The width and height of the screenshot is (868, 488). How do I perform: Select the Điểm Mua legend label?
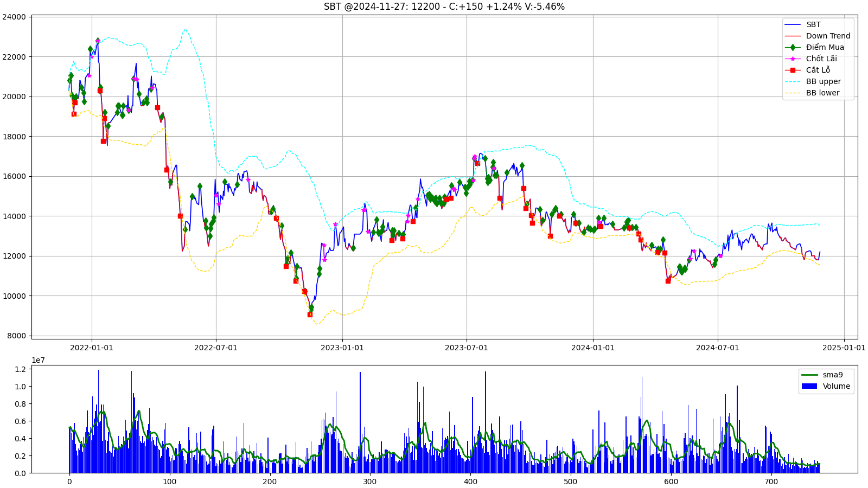point(825,47)
